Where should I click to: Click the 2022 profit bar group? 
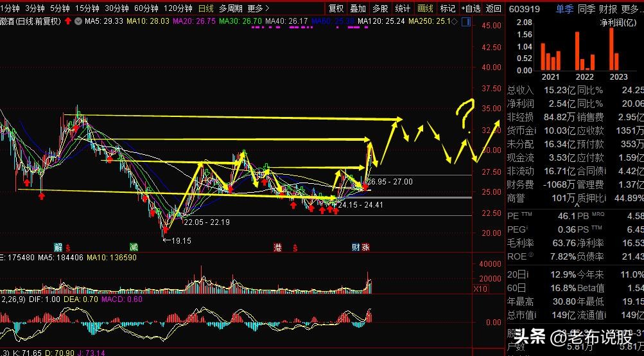tap(585, 51)
